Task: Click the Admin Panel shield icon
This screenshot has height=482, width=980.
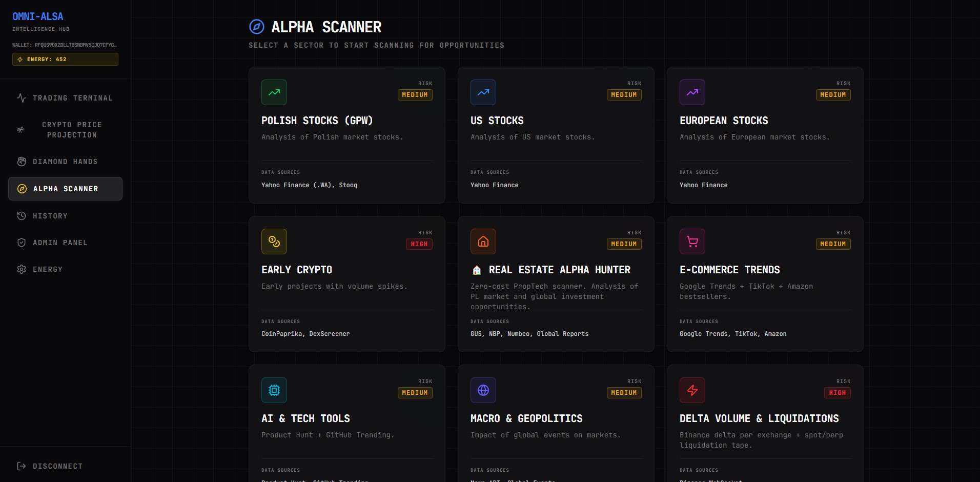Action: pyautogui.click(x=22, y=243)
